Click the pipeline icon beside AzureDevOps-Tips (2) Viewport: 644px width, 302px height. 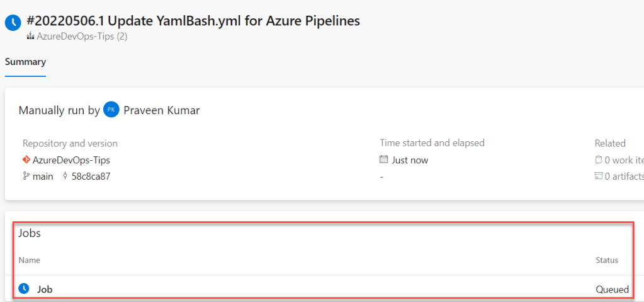pyautogui.click(x=30, y=37)
